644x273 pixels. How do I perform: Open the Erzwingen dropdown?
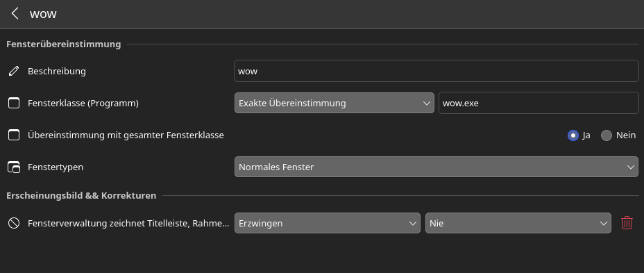pyautogui.click(x=328, y=223)
